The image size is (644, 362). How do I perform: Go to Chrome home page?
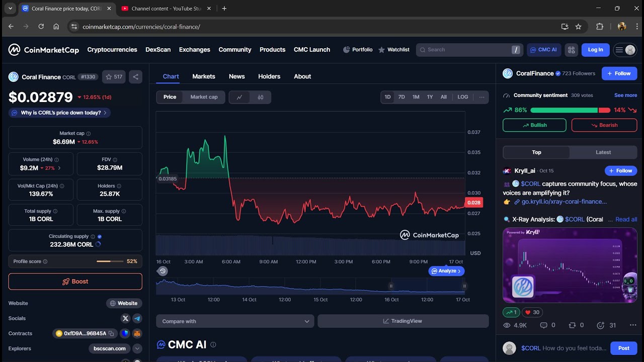[x=56, y=27]
